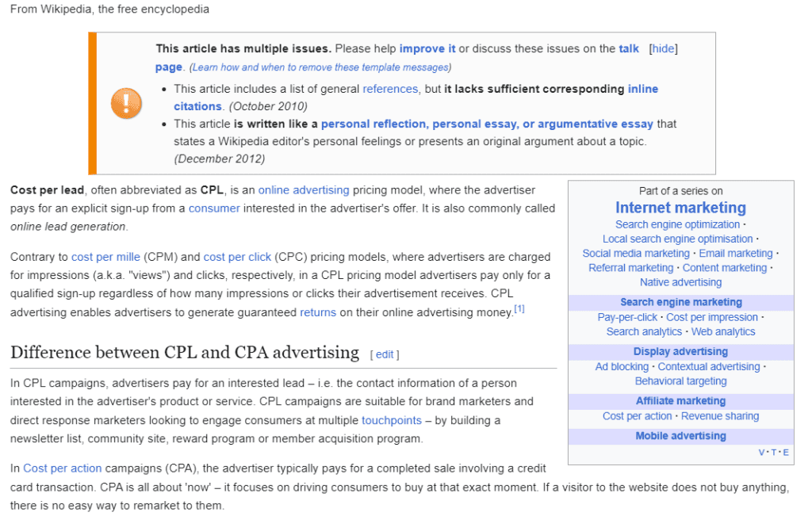Click the bold 'Cost per lead' term
Screen dimensions: 812x520
(x=47, y=190)
